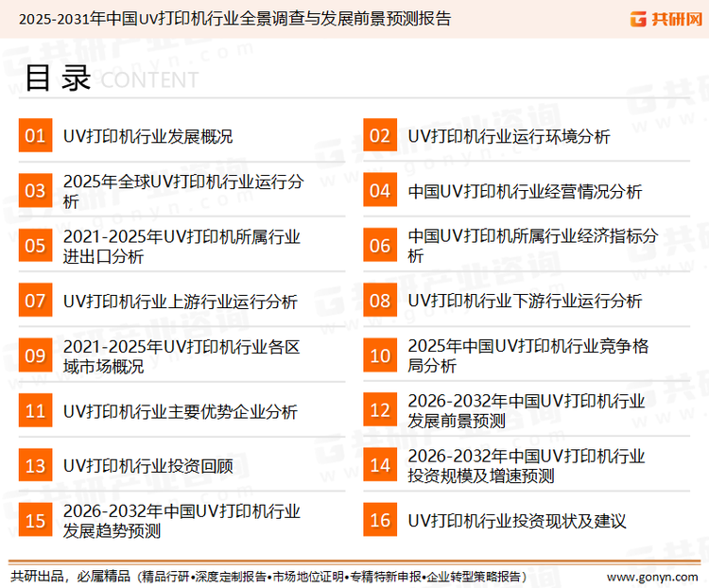Select '2025年中国UV打印机行业竞争格局分析' entry
Image resolution: width=709 pixels, height=588 pixels.
coord(528,355)
